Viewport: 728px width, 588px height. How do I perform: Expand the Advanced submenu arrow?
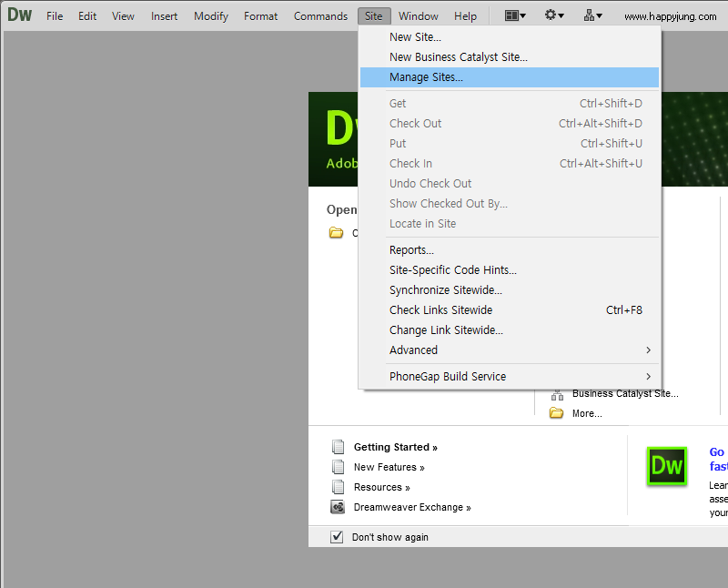pos(649,350)
